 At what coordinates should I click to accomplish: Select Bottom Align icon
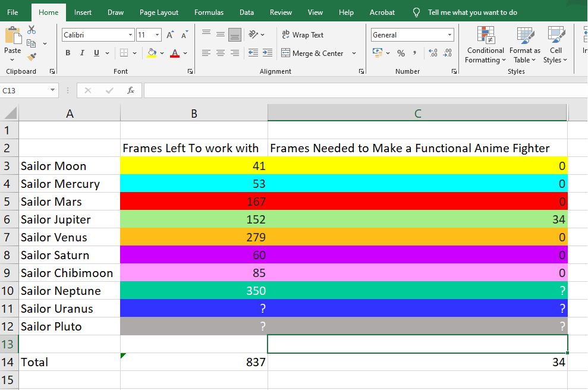point(235,35)
